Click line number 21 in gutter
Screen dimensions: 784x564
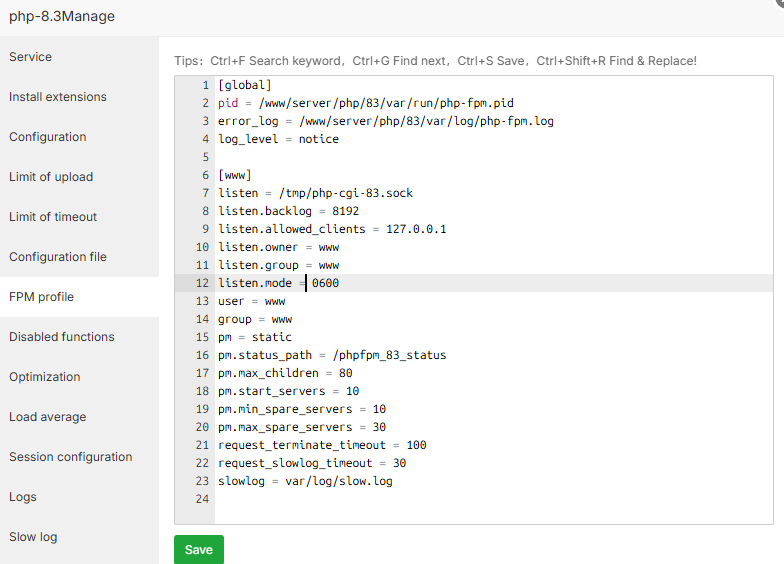click(203, 445)
